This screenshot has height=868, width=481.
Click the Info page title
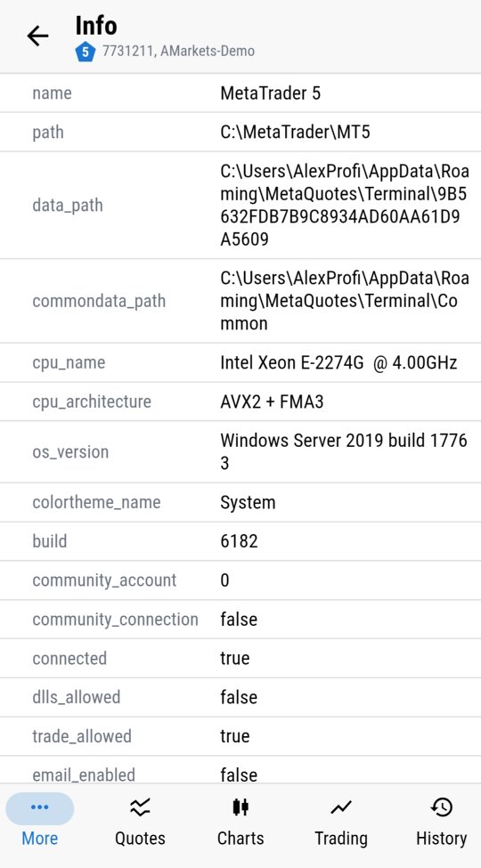tap(96, 25)
